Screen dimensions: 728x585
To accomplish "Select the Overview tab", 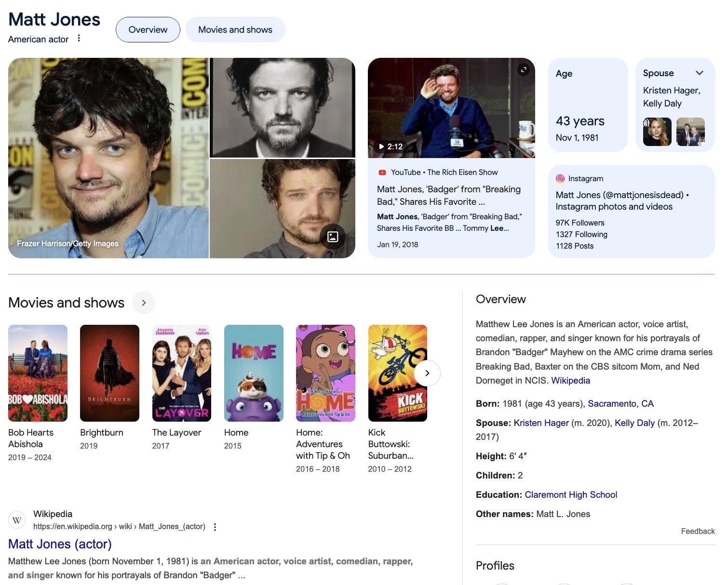I will tap(148, 30).
